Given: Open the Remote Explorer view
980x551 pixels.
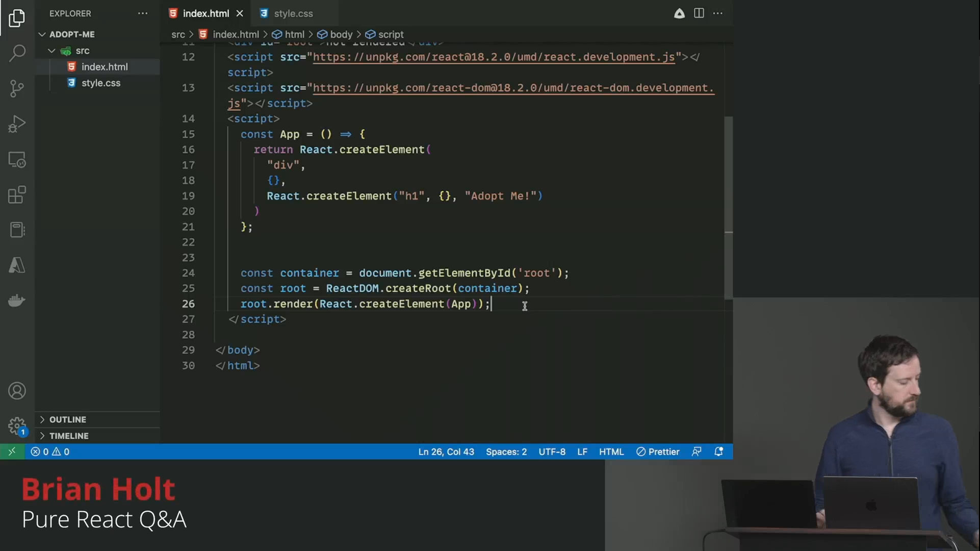Looking at the screenshot, I should click(17, 160).
